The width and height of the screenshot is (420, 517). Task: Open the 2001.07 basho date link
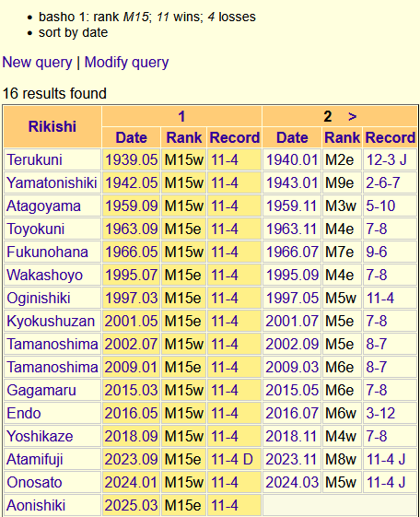(292, 321)
